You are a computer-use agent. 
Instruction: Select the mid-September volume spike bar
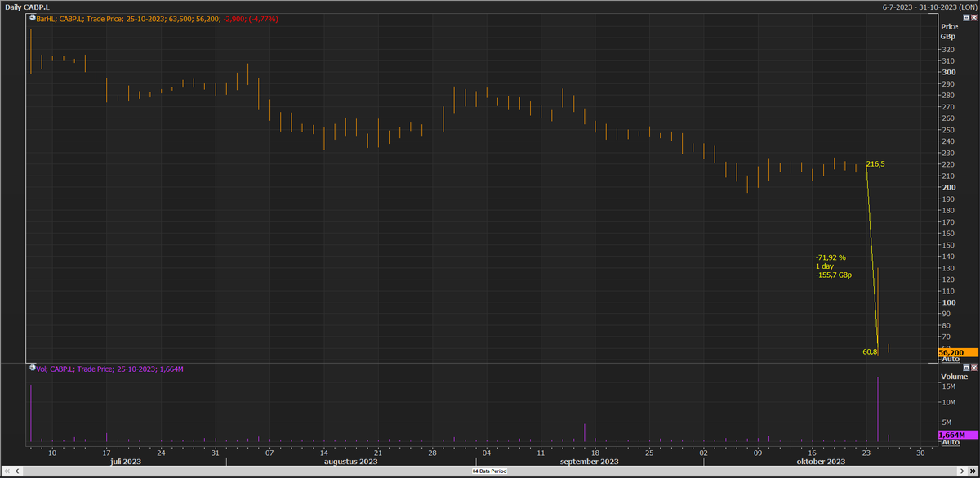point(585,433)
